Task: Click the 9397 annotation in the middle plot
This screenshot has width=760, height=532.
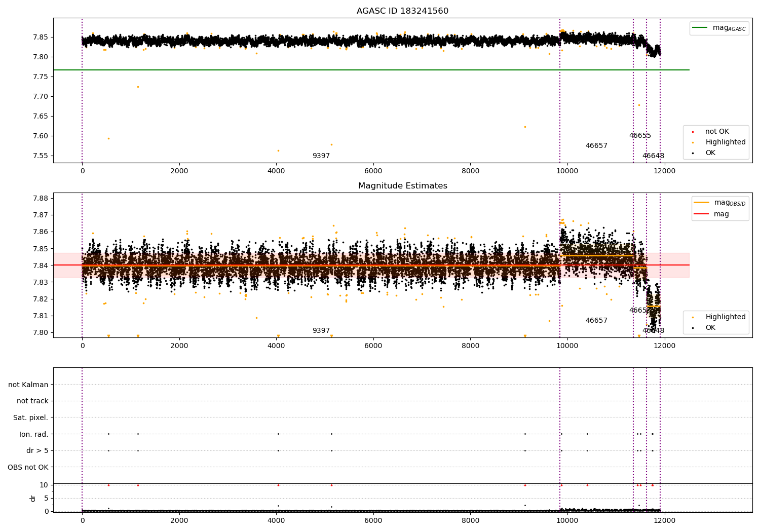Action: tap(321, 331)
